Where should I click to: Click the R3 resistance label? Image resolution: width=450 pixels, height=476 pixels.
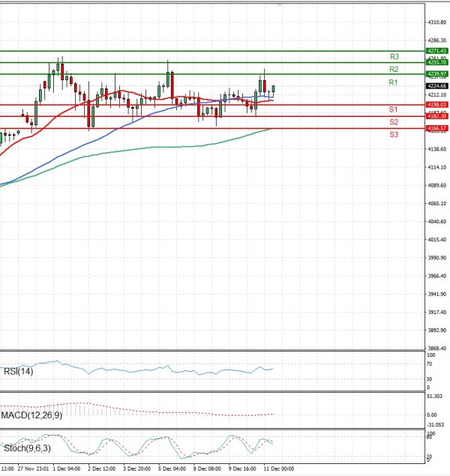pyautogui.click(x=394, y=57)
